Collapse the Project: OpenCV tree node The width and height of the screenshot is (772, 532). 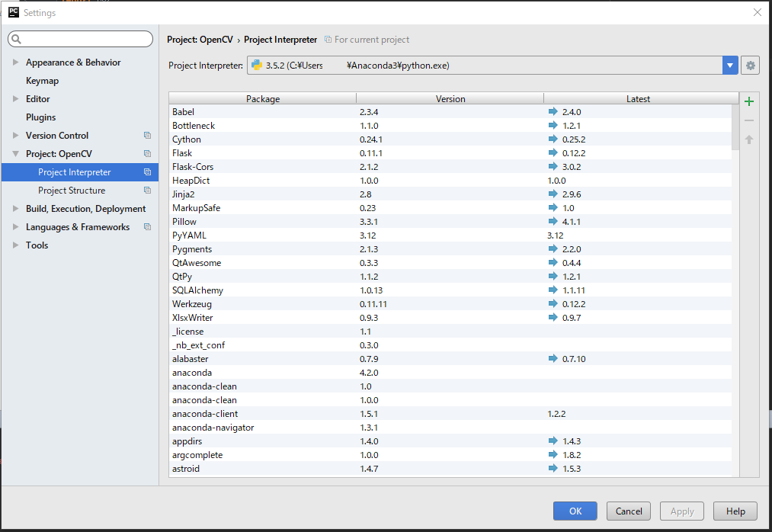pos(16,154)
